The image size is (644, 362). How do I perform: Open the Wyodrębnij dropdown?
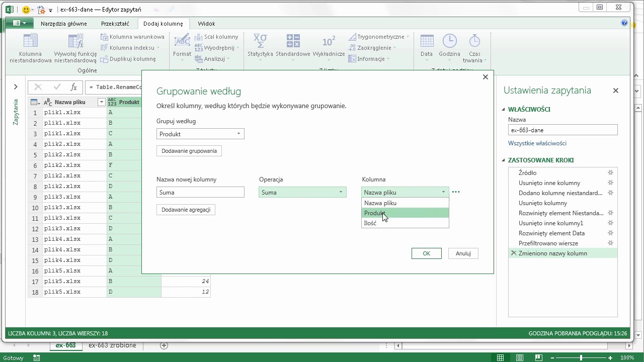(x=237, y=48)
